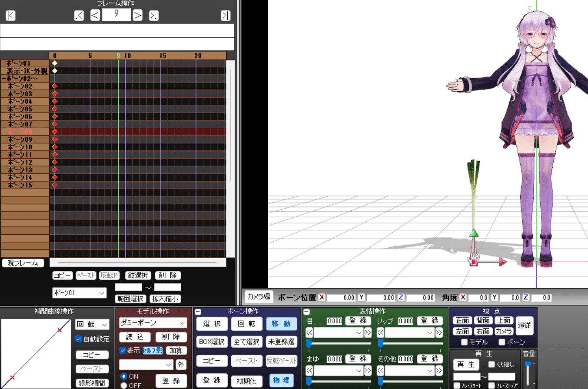The height and width of the screenshot is (389, 588).
Task: Toggle the 物理 physics button
Action: point(281,381)
